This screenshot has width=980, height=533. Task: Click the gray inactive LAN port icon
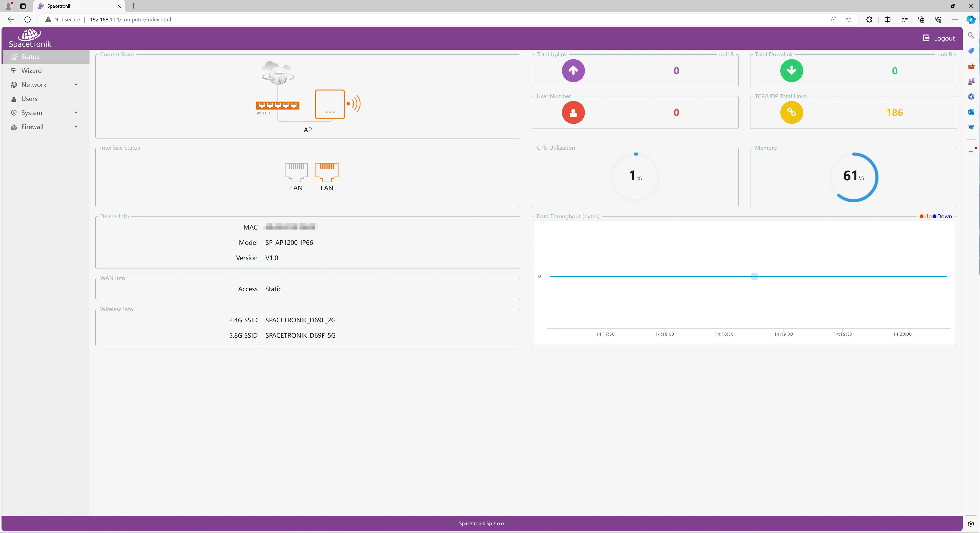tap(296, 172)
